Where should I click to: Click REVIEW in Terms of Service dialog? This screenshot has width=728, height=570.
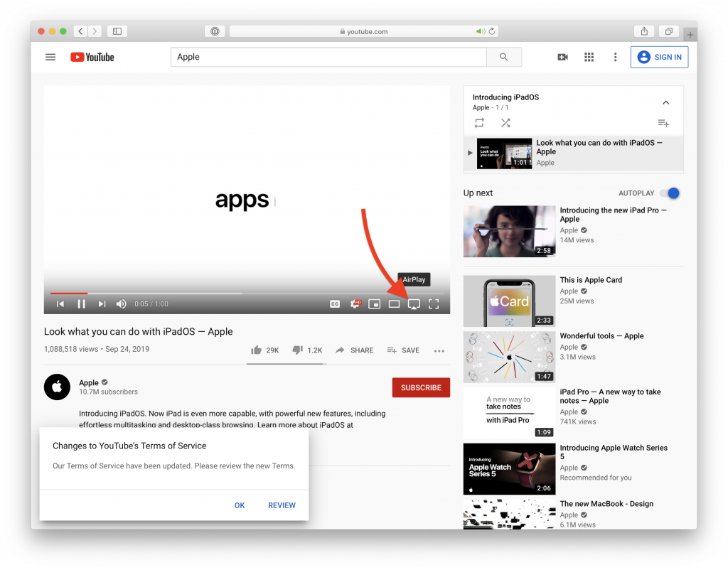coord(282,505)
